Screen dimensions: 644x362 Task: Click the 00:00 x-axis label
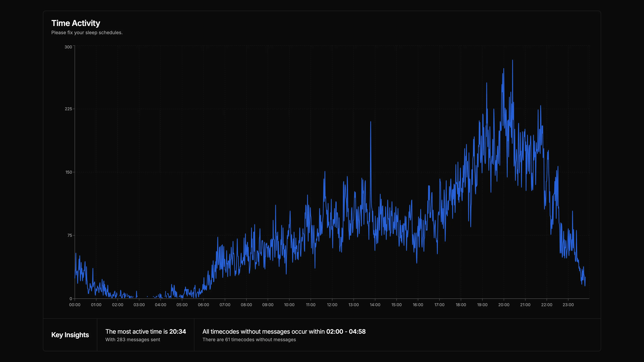(x=75, y=305)
